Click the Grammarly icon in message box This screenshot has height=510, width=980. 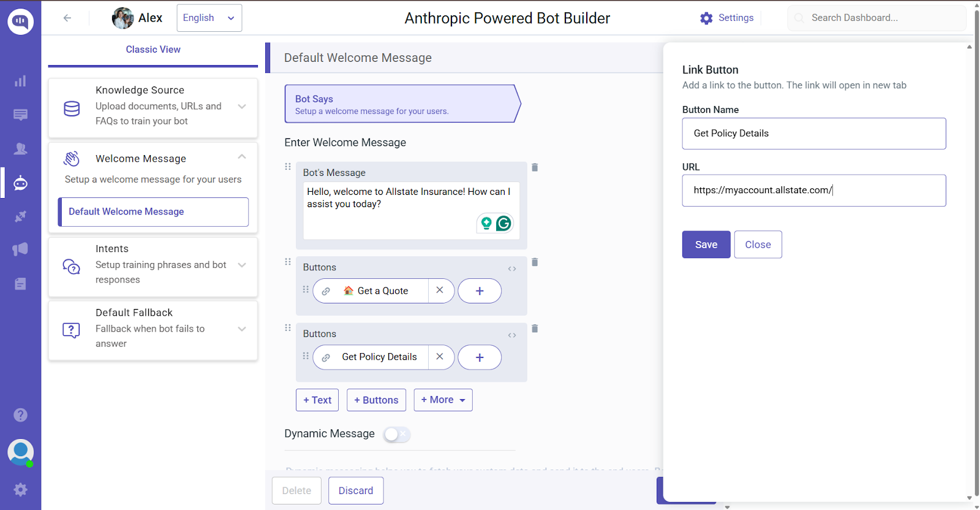(x=503, y=224)
